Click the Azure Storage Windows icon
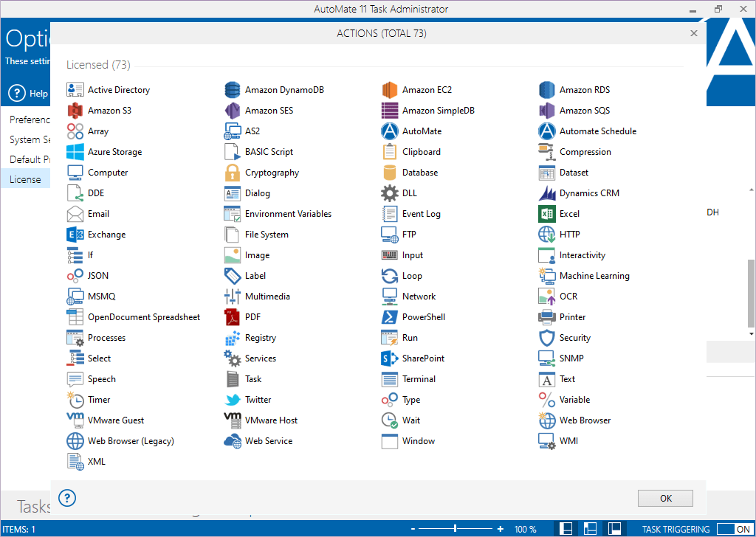756x537 pixels. click(x=75, y=152)
